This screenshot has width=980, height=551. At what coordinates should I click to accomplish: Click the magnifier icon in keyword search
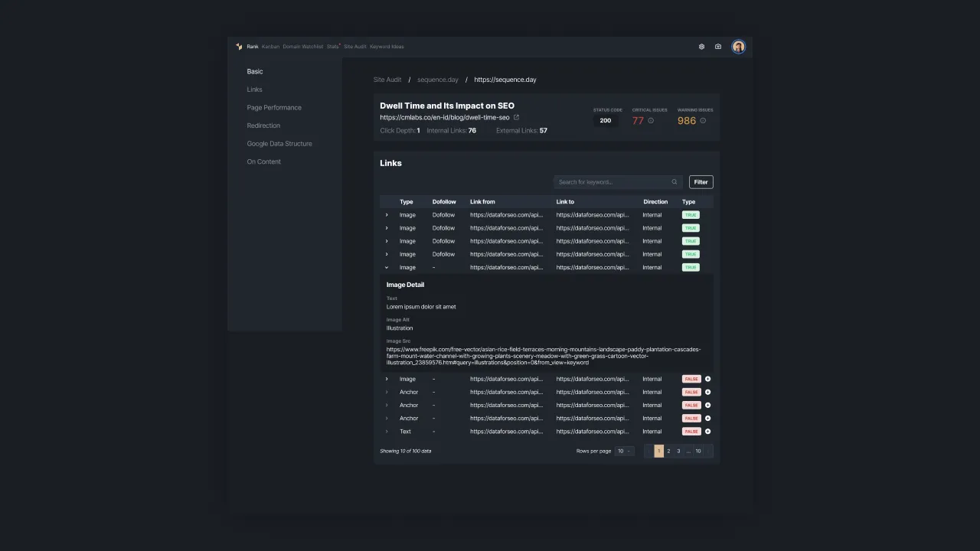[675, 182]
